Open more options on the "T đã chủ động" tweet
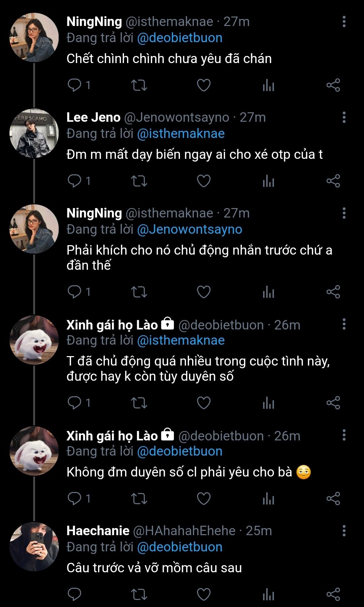Viewport: 364px width, 607px height. point(344,324)
